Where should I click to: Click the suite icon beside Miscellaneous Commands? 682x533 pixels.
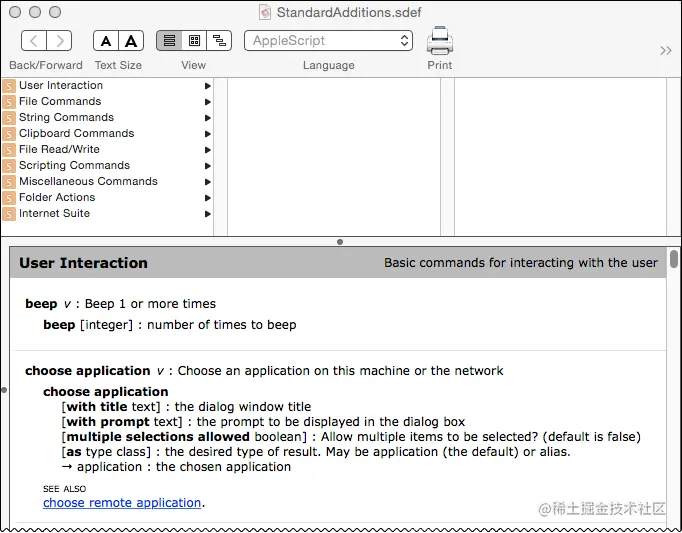pyautogui.click(x=9, y=182)
